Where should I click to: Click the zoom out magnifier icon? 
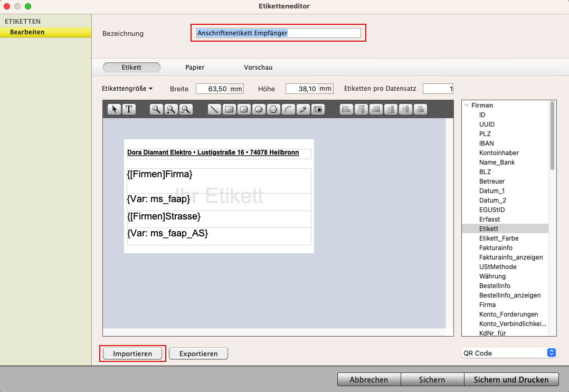[186, 109]
